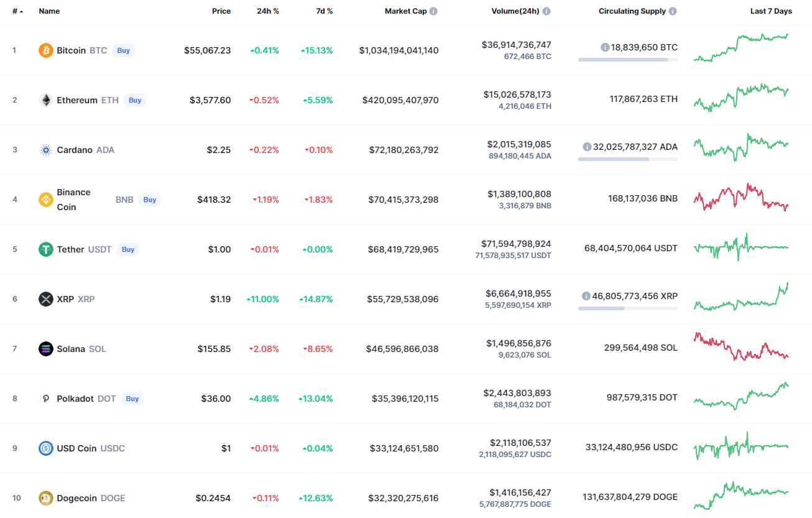Click the Polkadot coin logo icon

[46, 399]
